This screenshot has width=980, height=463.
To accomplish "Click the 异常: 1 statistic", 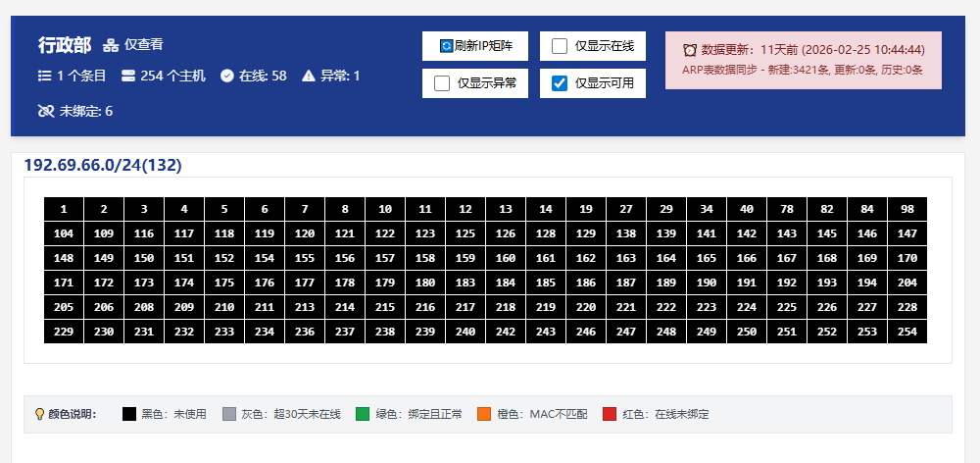I will pos(341,77).
